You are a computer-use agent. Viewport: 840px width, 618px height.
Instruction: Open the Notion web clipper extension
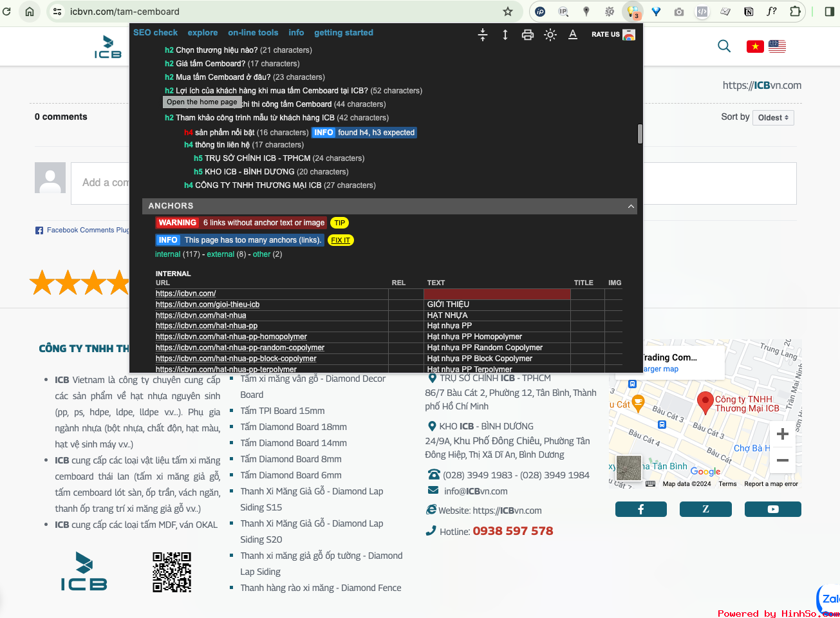pyautogui.click(x=749, y=12)
